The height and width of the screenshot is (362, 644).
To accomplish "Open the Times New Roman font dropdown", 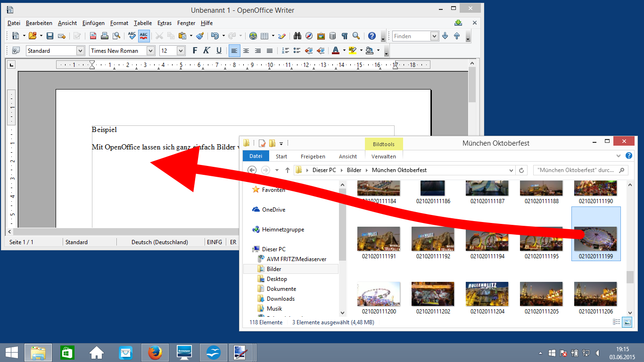I will [150, 50].
